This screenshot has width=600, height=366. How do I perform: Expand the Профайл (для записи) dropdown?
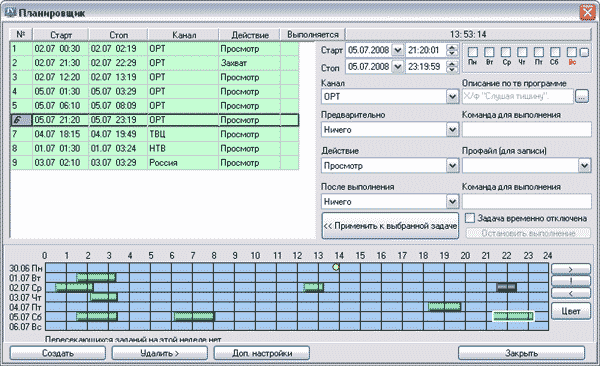(x=584, y=166)
